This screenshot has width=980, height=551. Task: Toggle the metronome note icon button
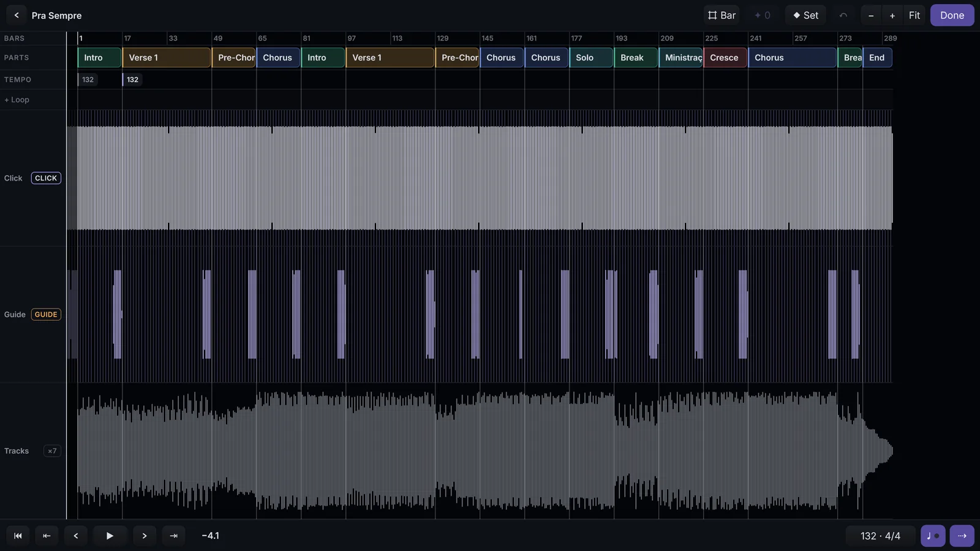[x=933, y=536]
